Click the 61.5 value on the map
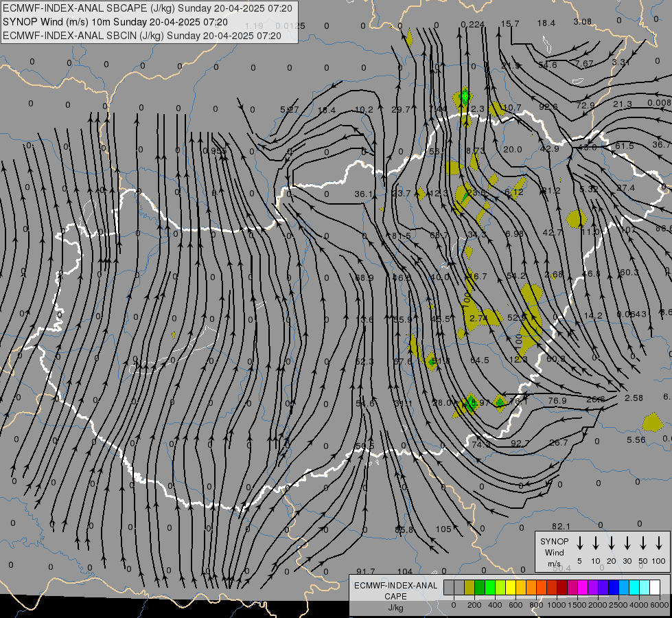 tap(624, 146)
